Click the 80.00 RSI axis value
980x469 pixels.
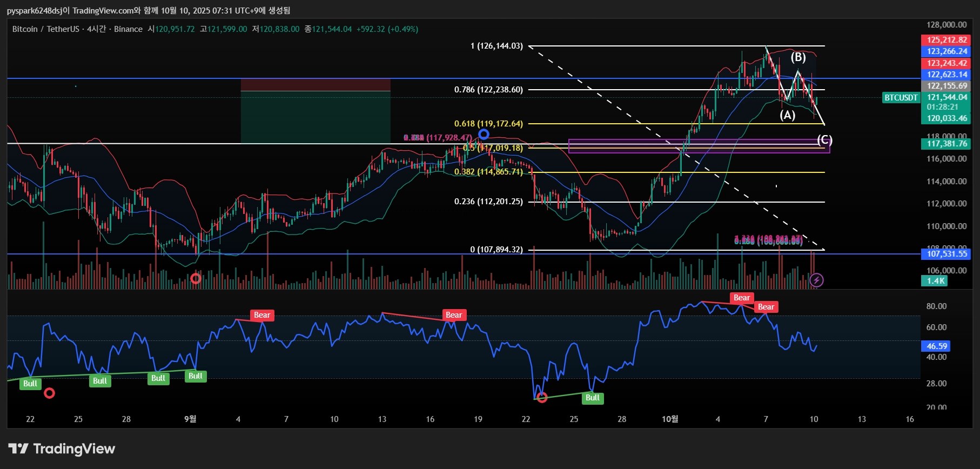coord(936,306)
